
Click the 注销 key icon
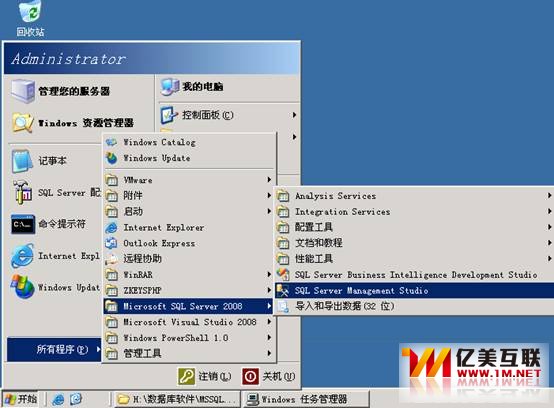click(186, 377)
